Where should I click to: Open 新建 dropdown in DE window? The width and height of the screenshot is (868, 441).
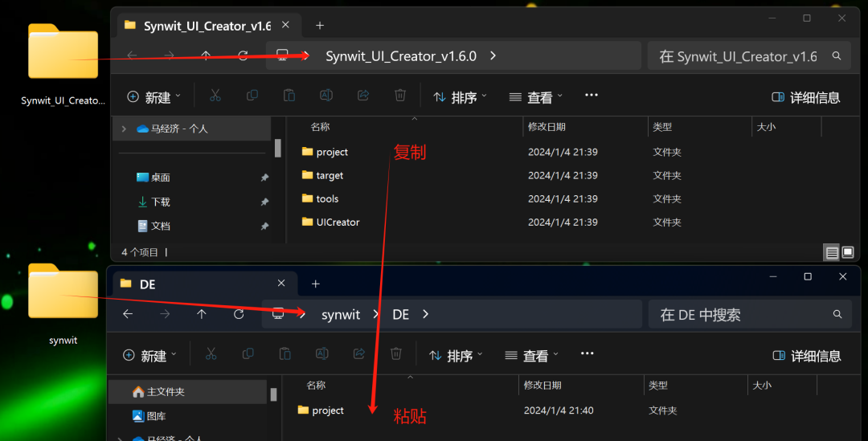(149, 355)
